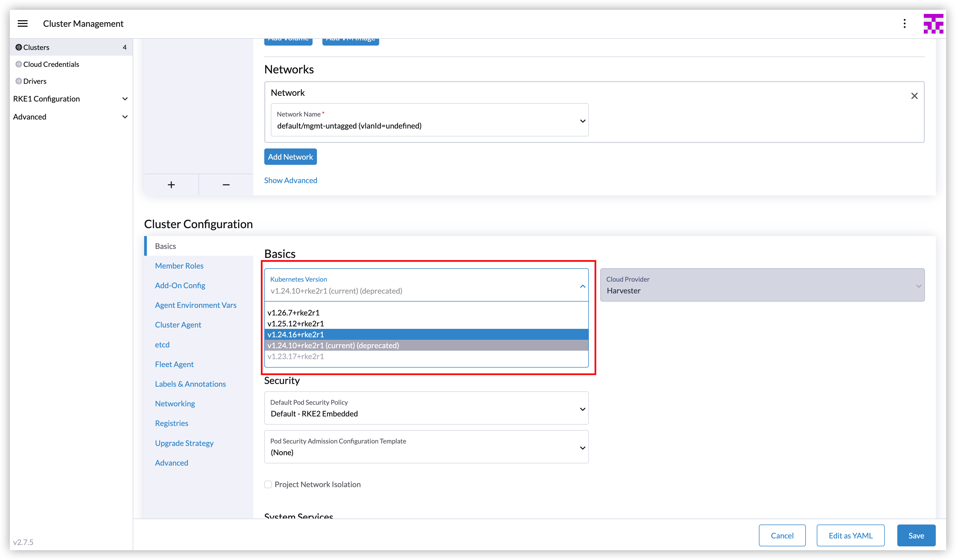Open Default Pod Security Policy dropdown
This screenshot has width=956, height=560.
pos(426,408)
